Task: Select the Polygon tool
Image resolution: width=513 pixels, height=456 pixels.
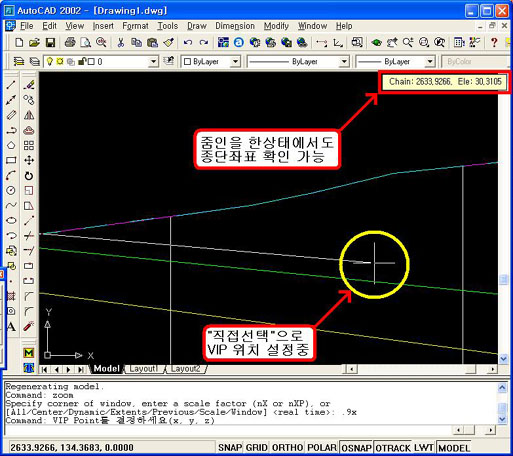Action: click(x=11, y=145)
